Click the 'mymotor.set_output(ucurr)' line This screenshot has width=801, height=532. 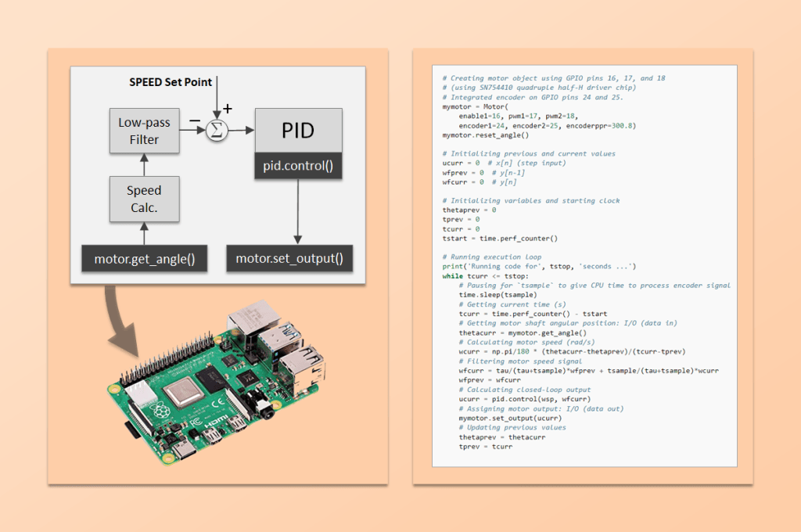[x=510, y=418]
